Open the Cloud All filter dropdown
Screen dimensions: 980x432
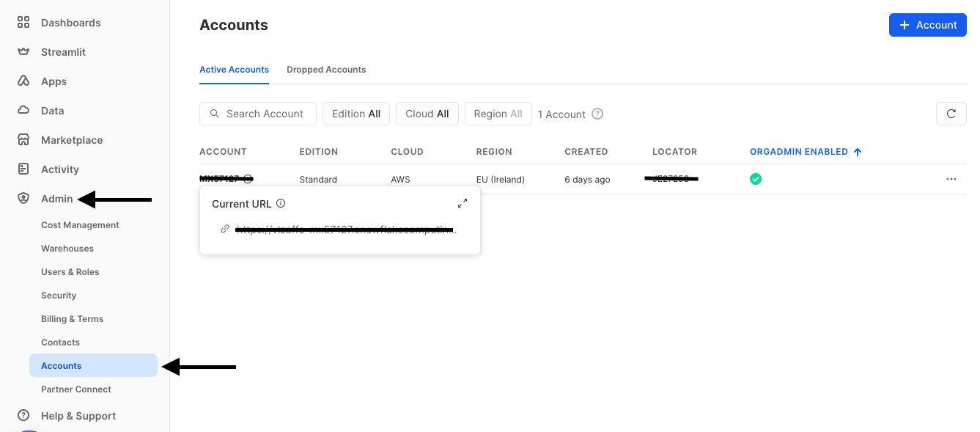coord(427,114)
